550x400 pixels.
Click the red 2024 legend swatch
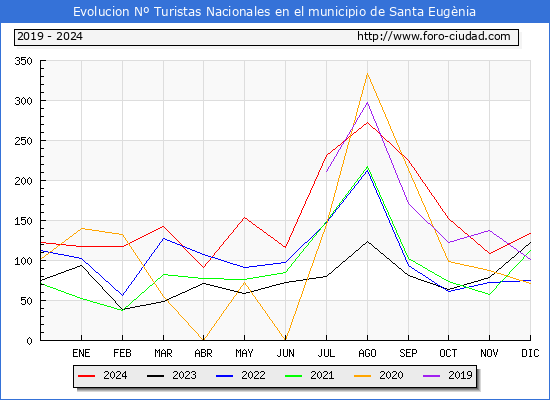pyautogui.click(x=87, y=376)
